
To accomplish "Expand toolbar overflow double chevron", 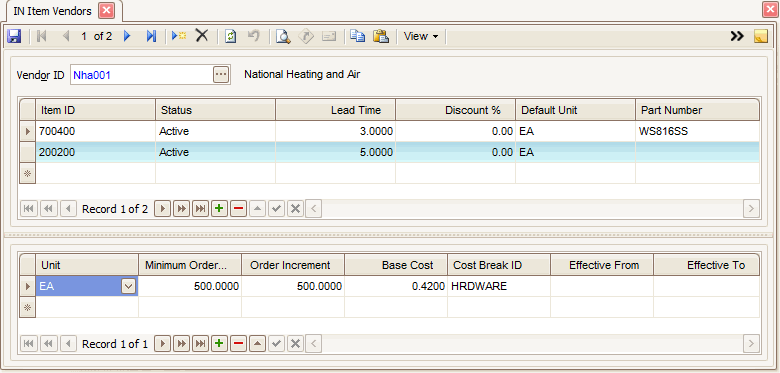I will [737, 36].
